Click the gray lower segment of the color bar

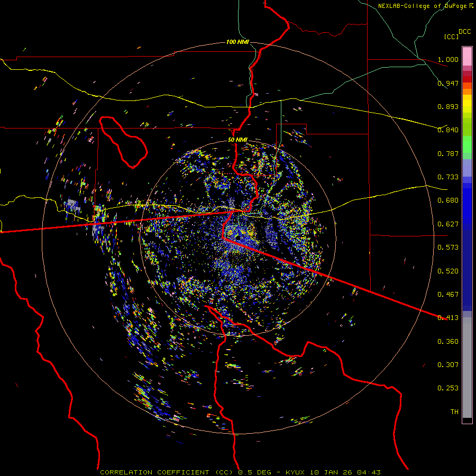[x=467, y=368]
